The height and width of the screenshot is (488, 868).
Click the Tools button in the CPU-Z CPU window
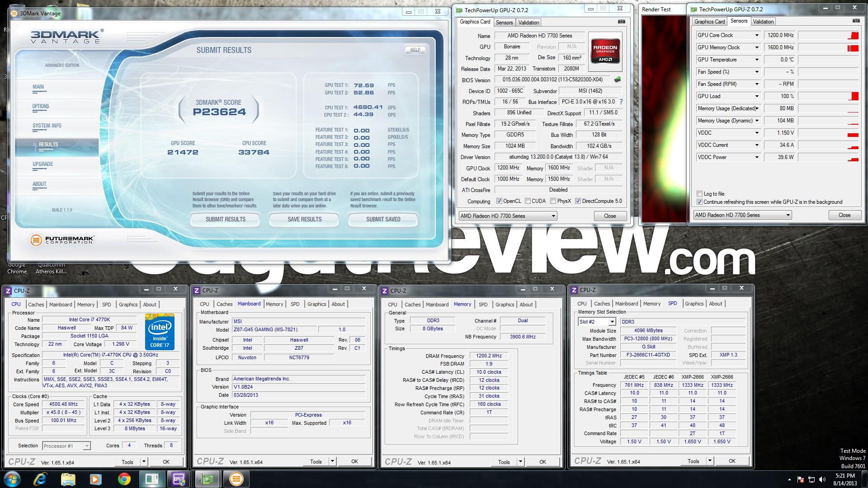[x=127, y=462]
